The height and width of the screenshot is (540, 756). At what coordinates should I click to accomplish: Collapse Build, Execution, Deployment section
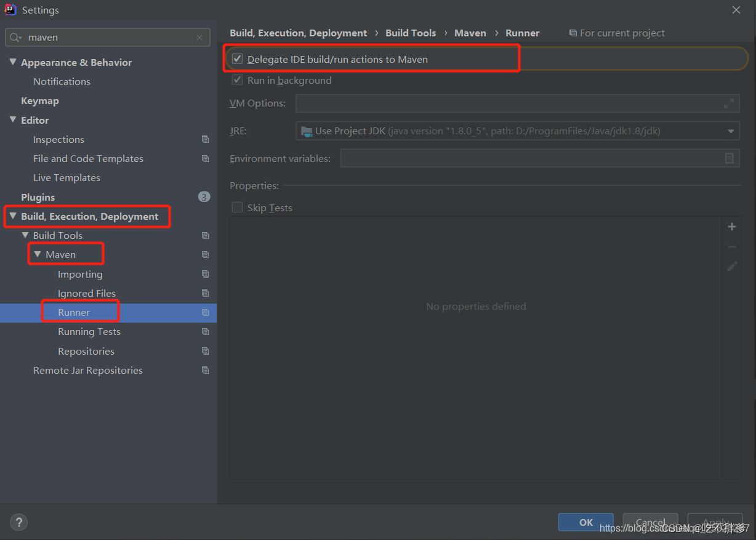click(x=13, y=216)
